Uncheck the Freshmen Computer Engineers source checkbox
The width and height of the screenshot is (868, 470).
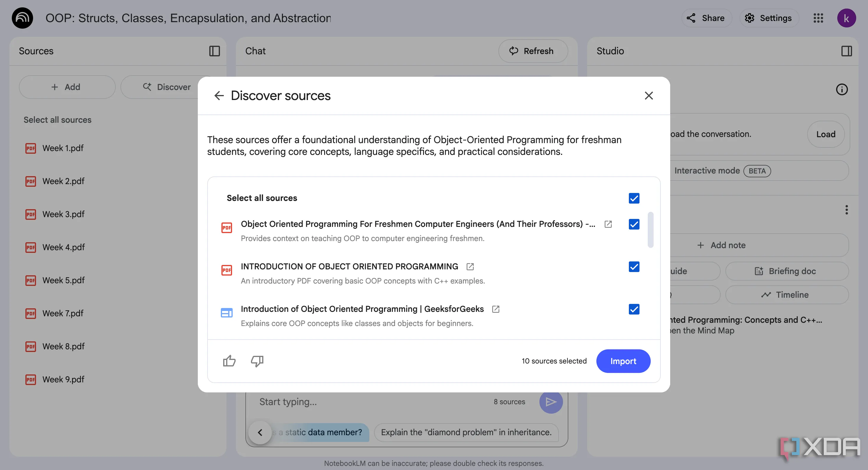click(634, 224)
